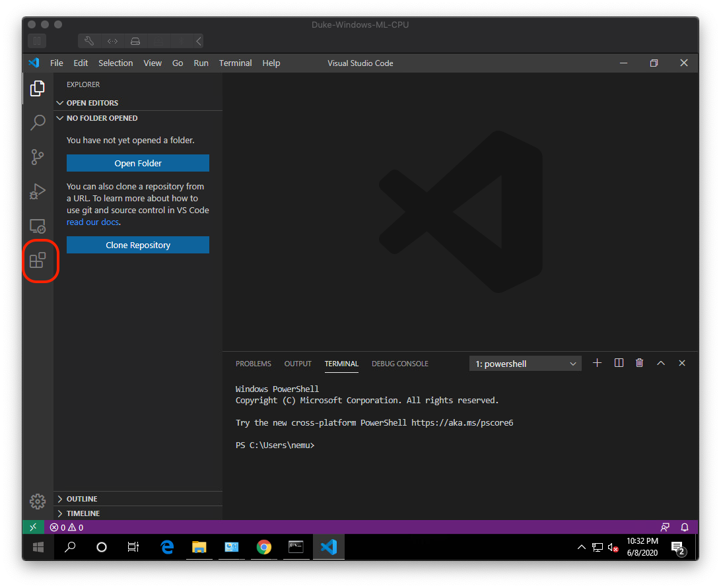The height and width of the screenshot is (588, 721).
Task: Click the Clone Repository button
Action: tap(137, 244)
